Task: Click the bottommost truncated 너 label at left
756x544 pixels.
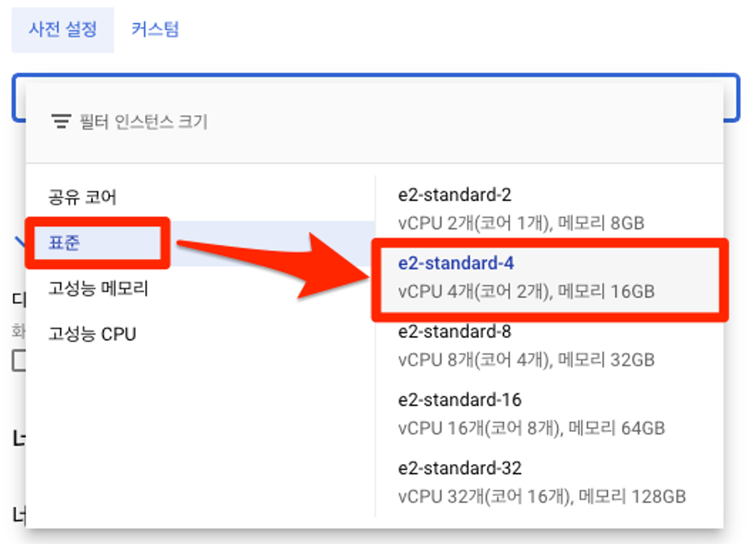Action: point(19,516)
